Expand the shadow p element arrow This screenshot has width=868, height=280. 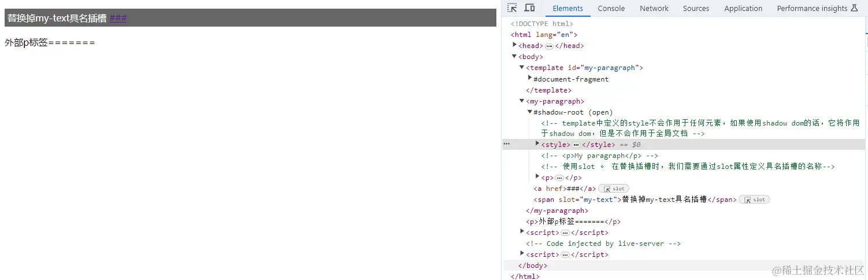(538, 176)
